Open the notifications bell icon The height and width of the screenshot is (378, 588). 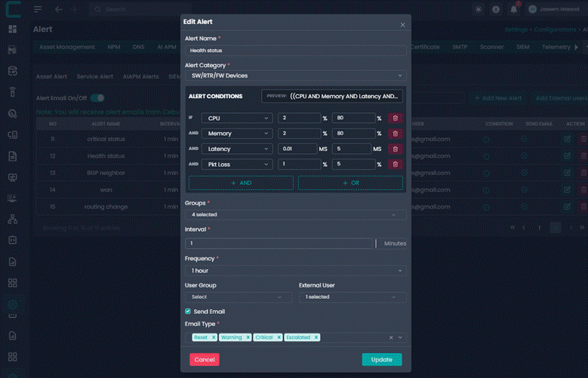tap(514, 9)
